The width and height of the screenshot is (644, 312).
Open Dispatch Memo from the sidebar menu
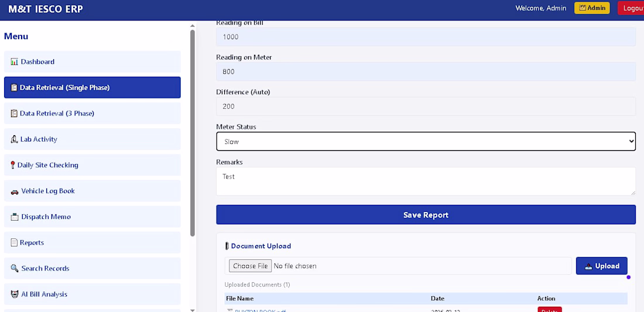coord(93,217)
